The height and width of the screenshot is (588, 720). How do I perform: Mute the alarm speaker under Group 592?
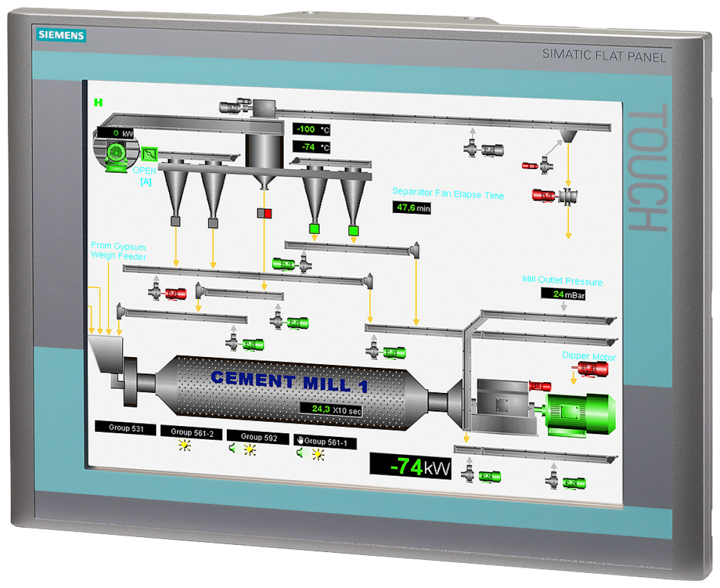[x=233, y=448]
